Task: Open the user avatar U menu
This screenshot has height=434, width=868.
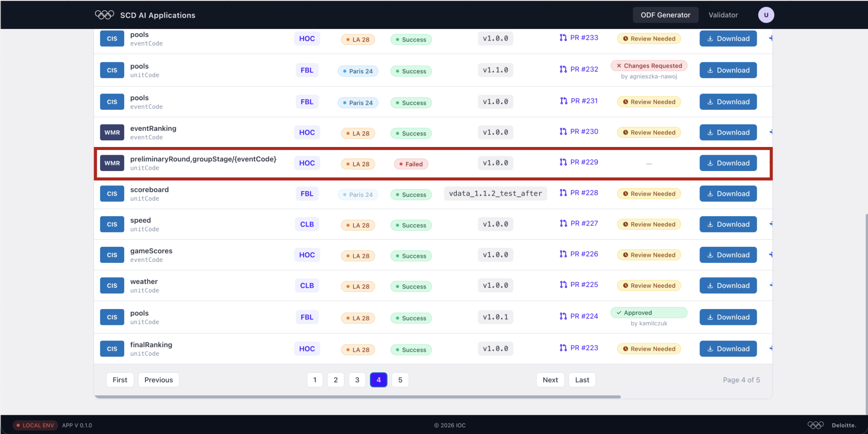Action: point(766,15)
